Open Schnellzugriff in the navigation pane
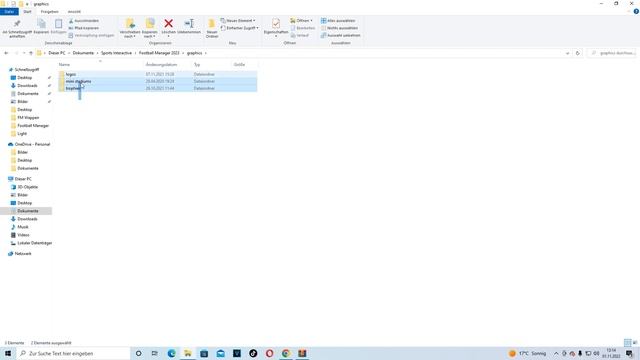Viewport: 640px width, 360px height. [26, 70]
